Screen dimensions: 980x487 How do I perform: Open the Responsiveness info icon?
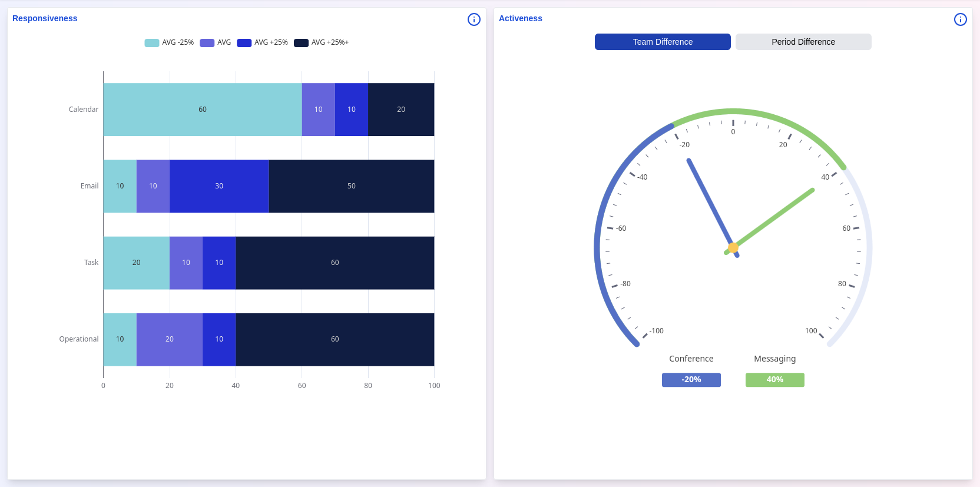(x=474, y=19)
